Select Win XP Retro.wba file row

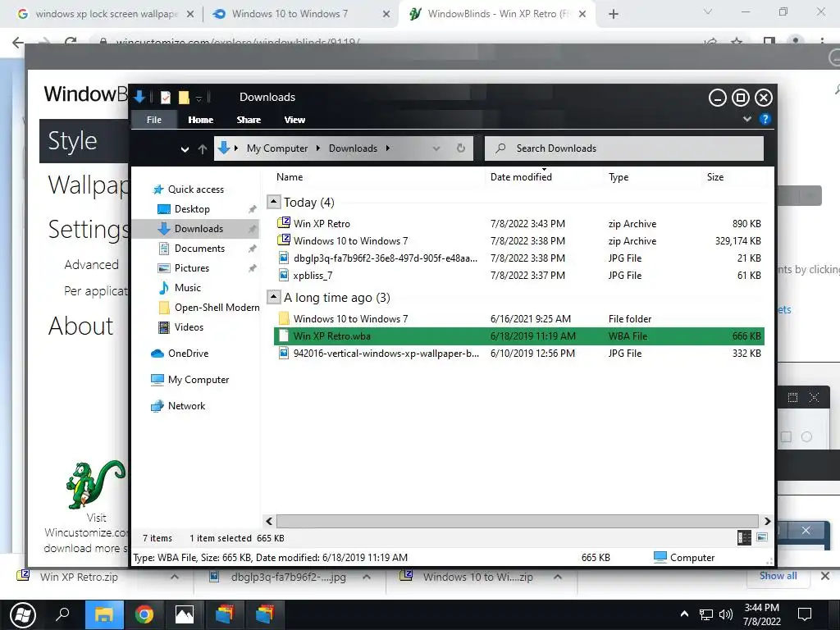click(x=518, y=336)
